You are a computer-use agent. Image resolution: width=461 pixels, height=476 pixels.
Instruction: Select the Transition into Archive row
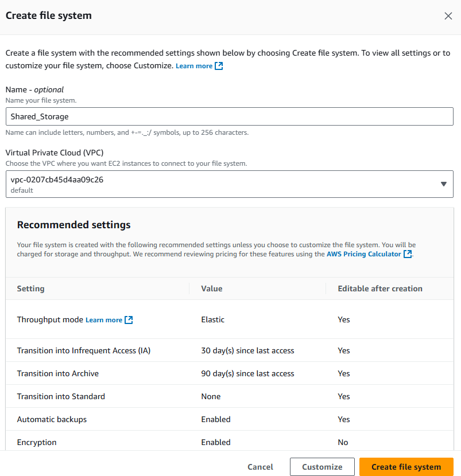[230, 373]
